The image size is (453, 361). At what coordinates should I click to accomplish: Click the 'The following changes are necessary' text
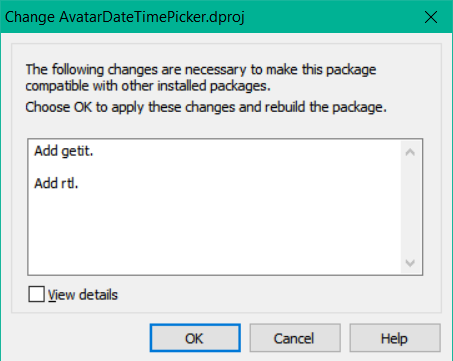coord(135,70)
